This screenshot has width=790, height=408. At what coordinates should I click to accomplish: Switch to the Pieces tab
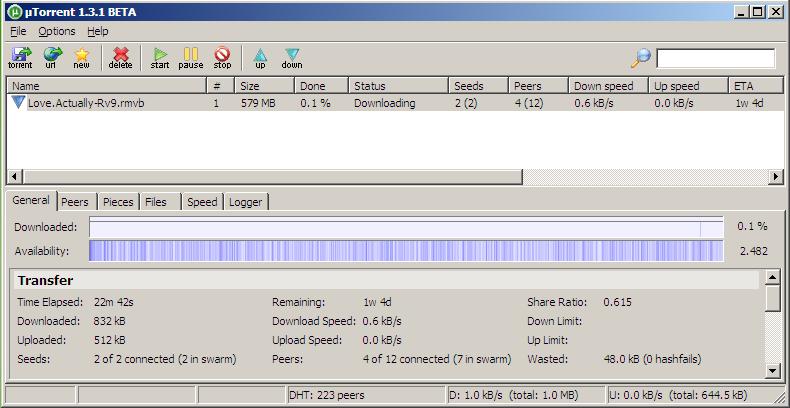(x=118, y=202)
